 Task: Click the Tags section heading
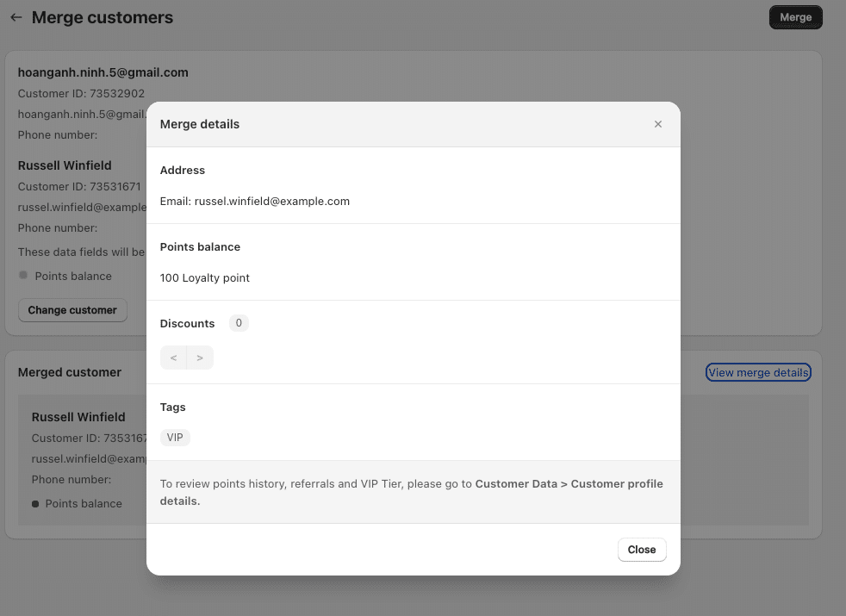(172, 407)
